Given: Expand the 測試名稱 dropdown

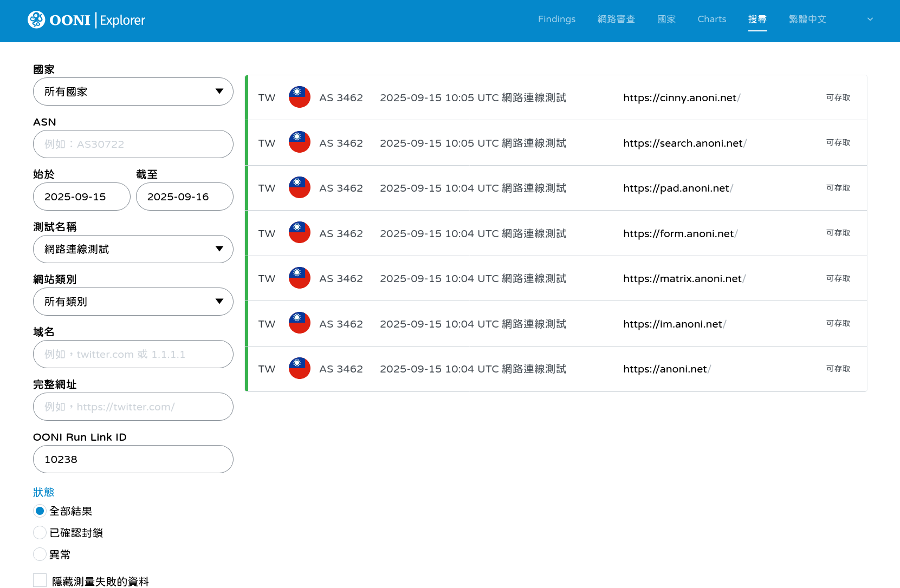Looking at the screenshot, I should tap(133, 249).
